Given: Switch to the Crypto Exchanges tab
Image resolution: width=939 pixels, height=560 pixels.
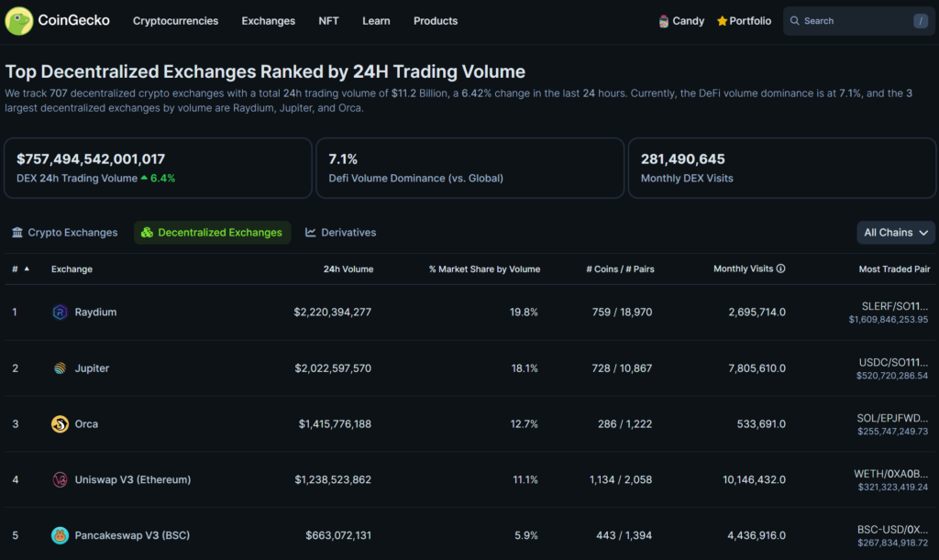Looking at the screenshot, I should click(65, 232).
